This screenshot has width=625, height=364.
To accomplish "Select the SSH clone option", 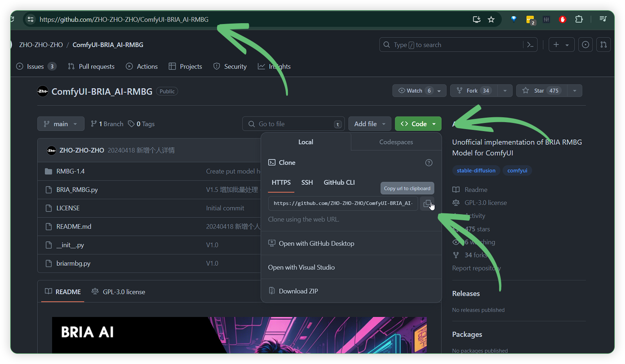I will [307, 182].
